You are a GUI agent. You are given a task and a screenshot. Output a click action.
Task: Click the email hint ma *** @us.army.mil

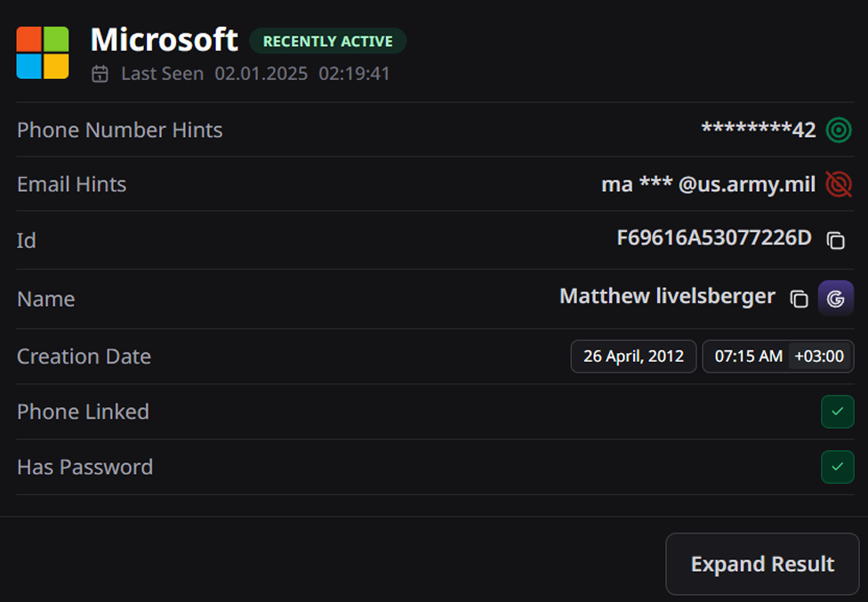coord(709,184)
